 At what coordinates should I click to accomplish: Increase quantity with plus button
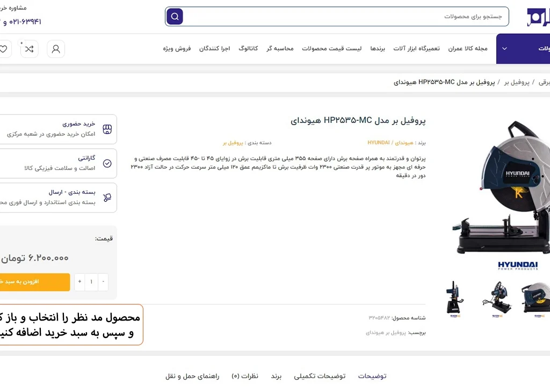79,281
